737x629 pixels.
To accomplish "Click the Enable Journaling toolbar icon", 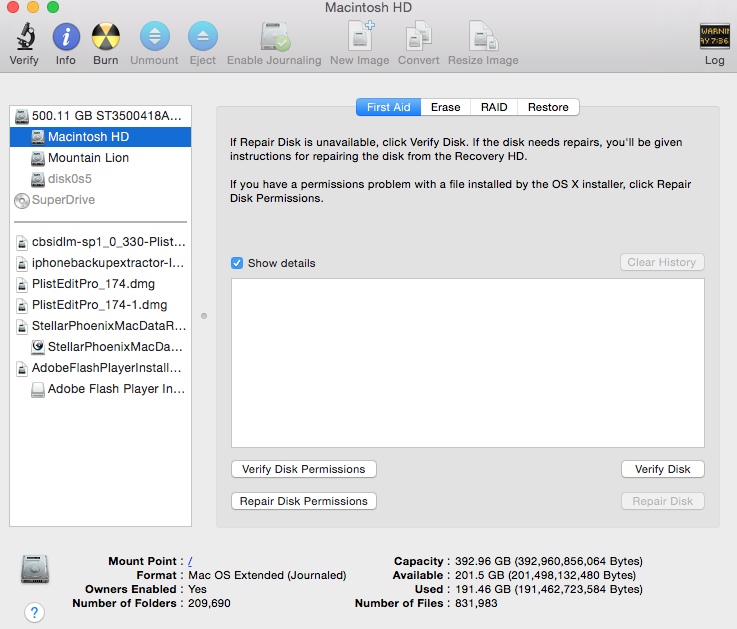I will pos(275,36).
